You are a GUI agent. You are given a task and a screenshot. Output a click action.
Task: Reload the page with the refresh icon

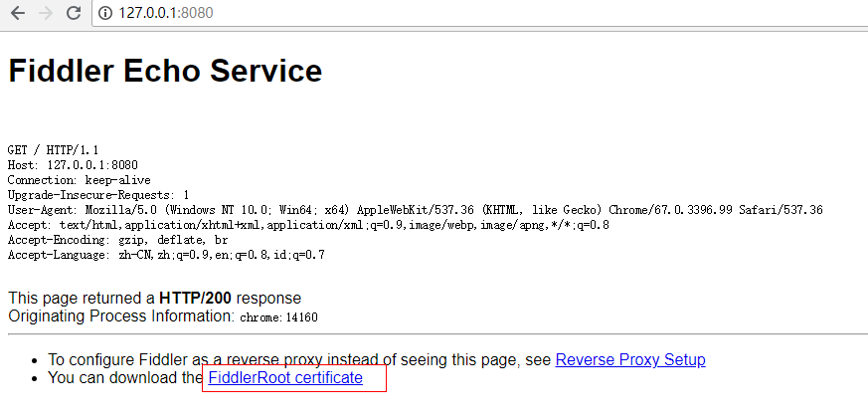pos(74,13)
